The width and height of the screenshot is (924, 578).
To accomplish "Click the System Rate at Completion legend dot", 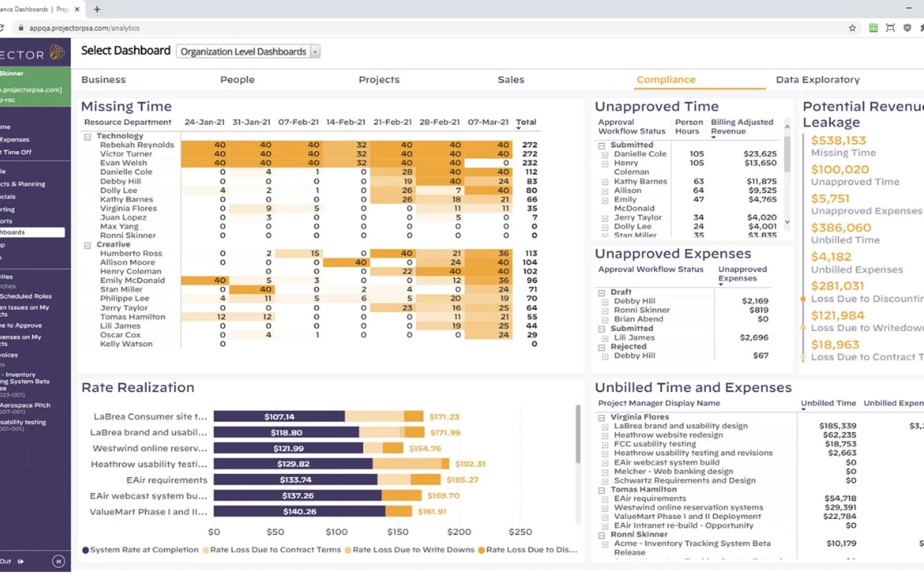I will coord(85,550).
